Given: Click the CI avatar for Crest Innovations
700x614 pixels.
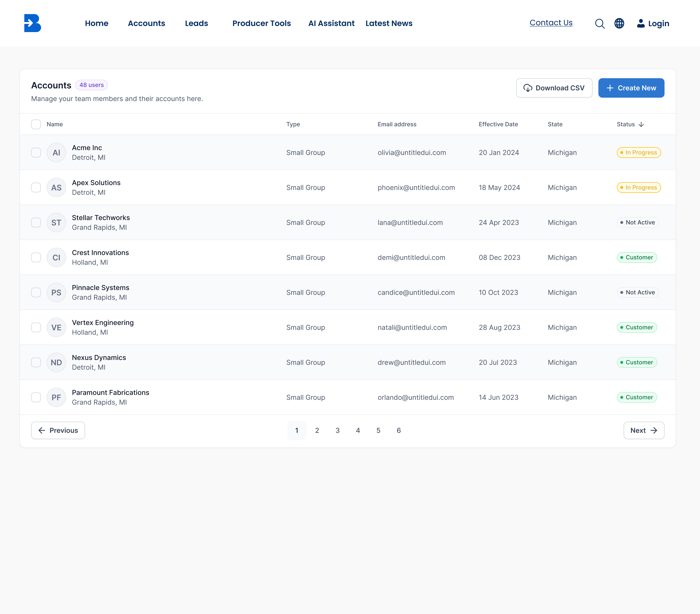Looking at the screenshot, I should coord(56,257).
